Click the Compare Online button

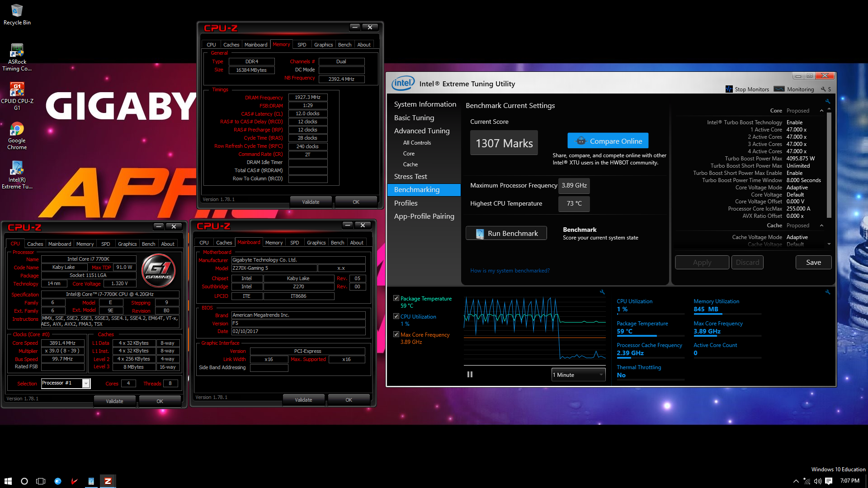tap(608, 141)
